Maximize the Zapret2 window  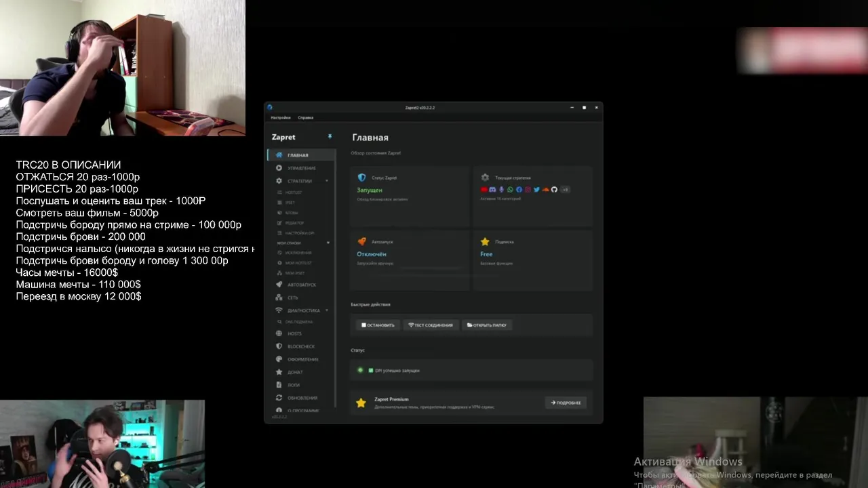click(x=584, y=107)
